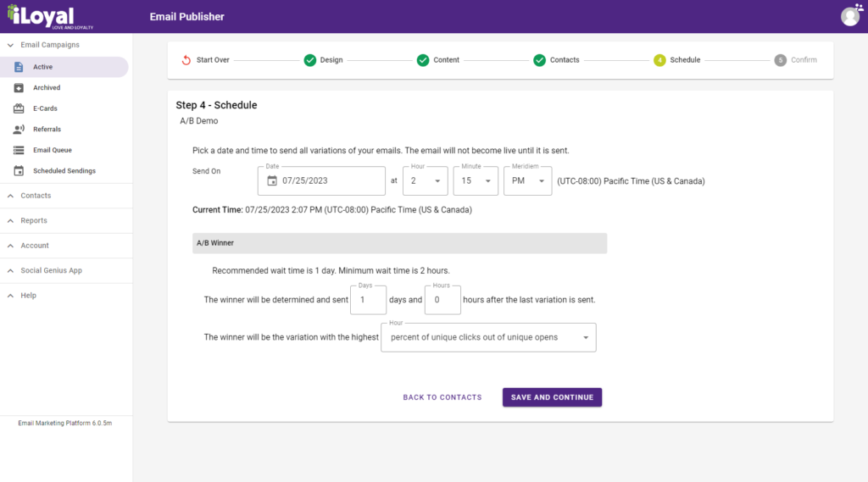Open the Minute dropdown set to 15
Viewport: 868px width, 482px height.
(x=476, y=181)
